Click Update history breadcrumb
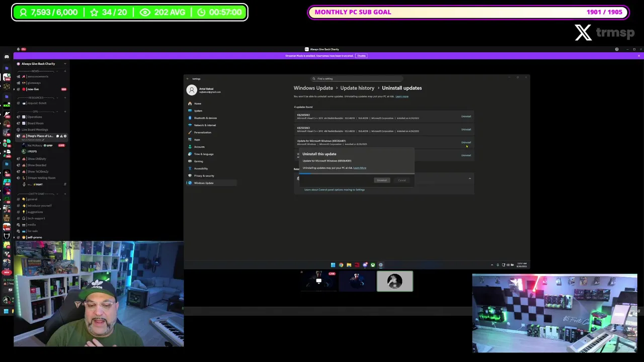 coord(357,88)
